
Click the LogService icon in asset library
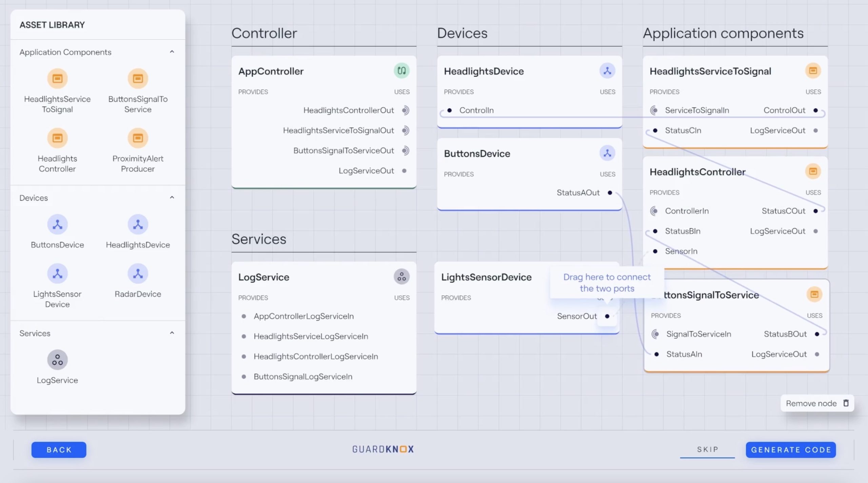tap(57, 360)
